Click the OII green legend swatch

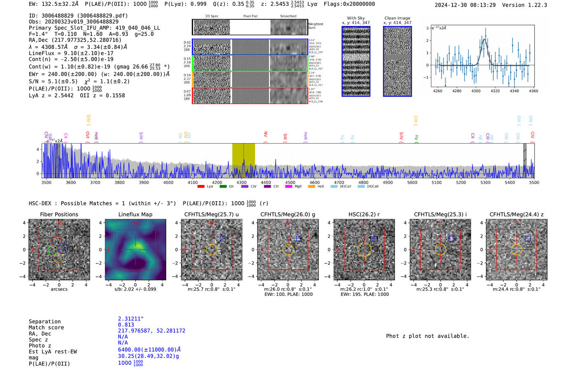coord(223,186)
